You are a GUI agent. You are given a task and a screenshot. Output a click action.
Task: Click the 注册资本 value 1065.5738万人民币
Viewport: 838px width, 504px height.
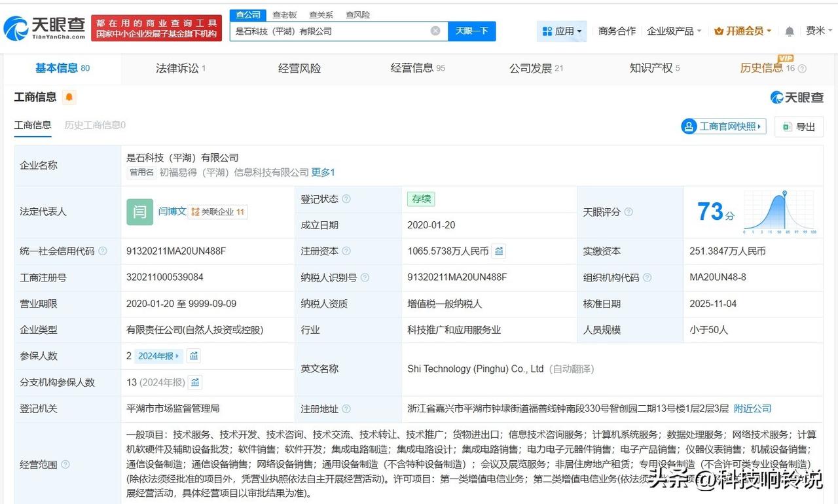point(448,251)
